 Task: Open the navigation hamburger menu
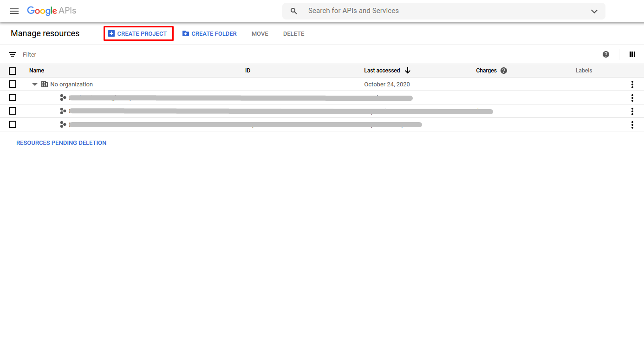[x=14, y=11]
